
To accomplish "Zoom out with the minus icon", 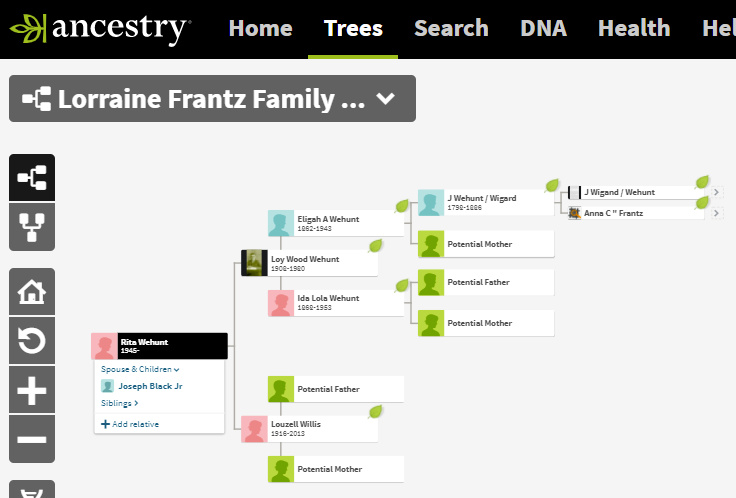I will pyautogui.click(x=32, y=439).
